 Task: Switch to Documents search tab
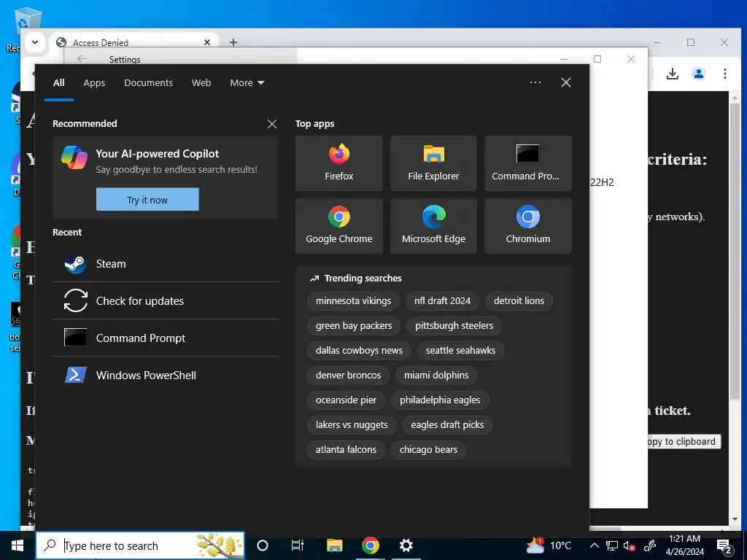pyautogui.click(x=148, y=83)
